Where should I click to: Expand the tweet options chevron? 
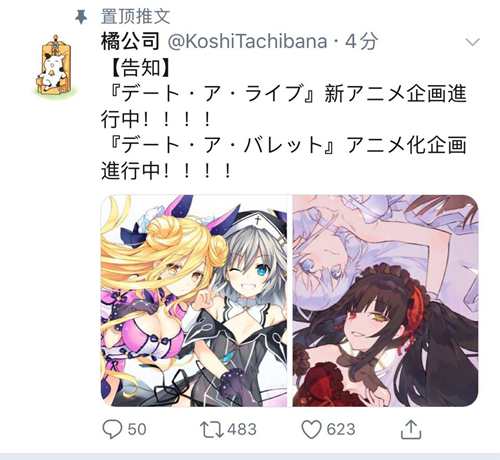[472, 42]
